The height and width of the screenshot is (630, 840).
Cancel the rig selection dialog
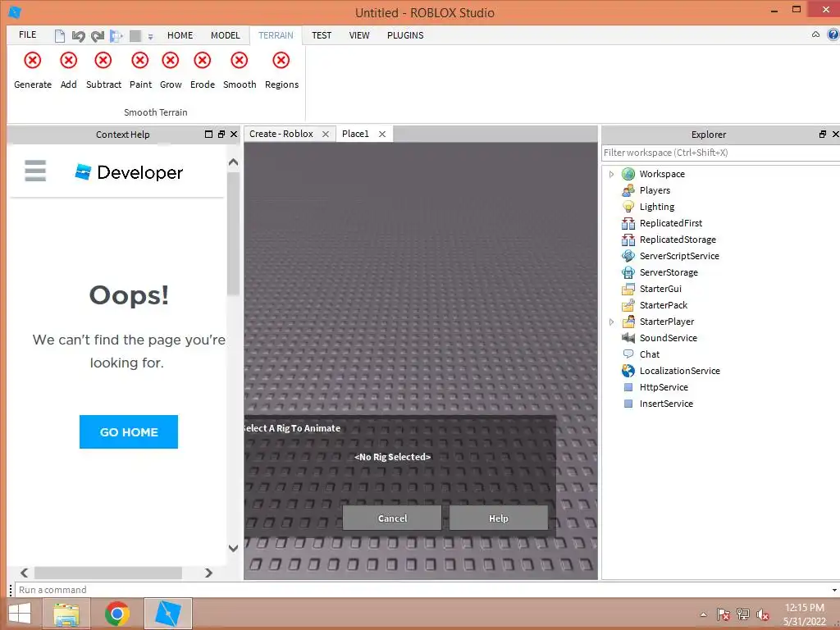[392, 518]
